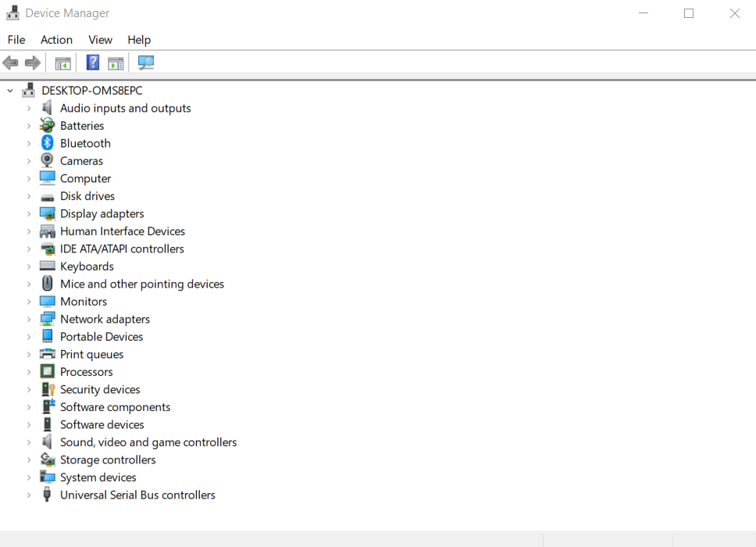Viewport: 756px width, 547px height.
Task: Click the Help toolbar icon
Action: [x=92, y=63]
